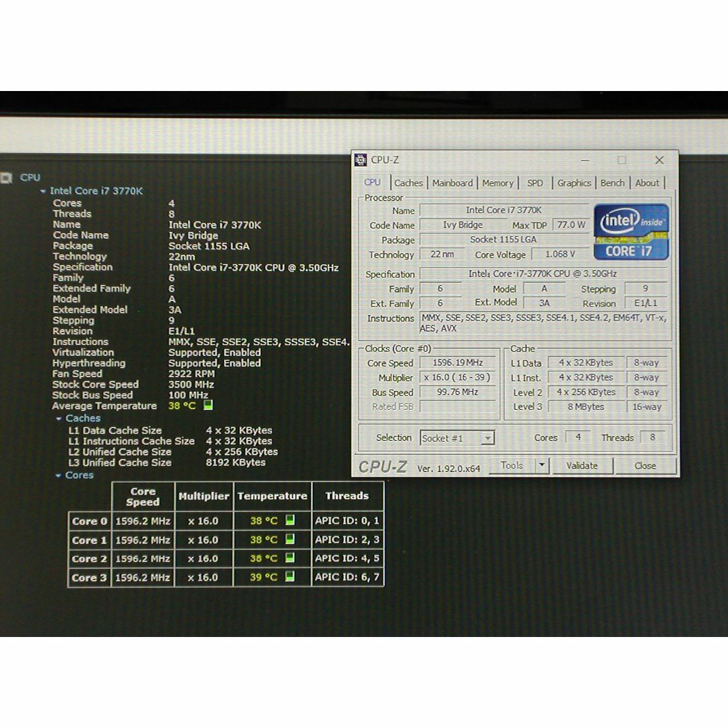This screenshot has width=728, height=728.
Task: Click the CPU chip icon in Speccy
Action: [6, 177]
